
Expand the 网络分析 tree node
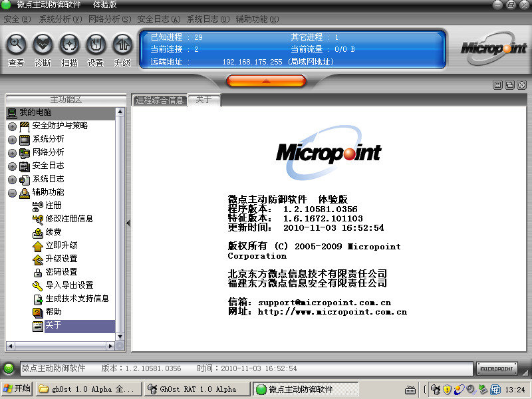[12, 153]
